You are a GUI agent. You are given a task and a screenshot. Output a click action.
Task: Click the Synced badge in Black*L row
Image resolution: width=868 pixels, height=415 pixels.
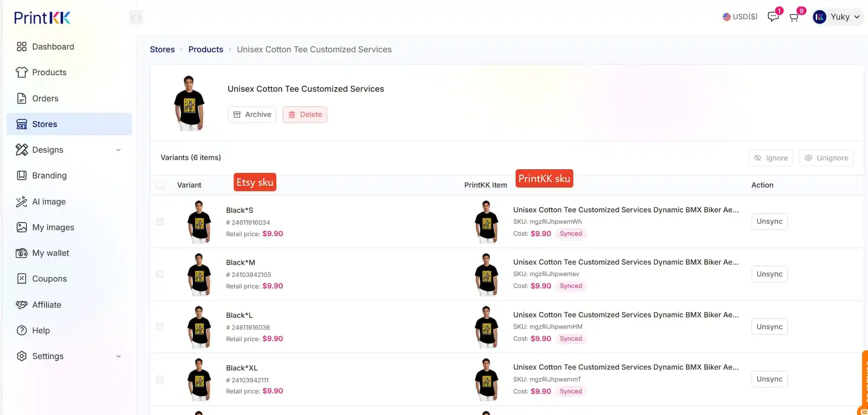pyautogui.click(x=571, y=339)
